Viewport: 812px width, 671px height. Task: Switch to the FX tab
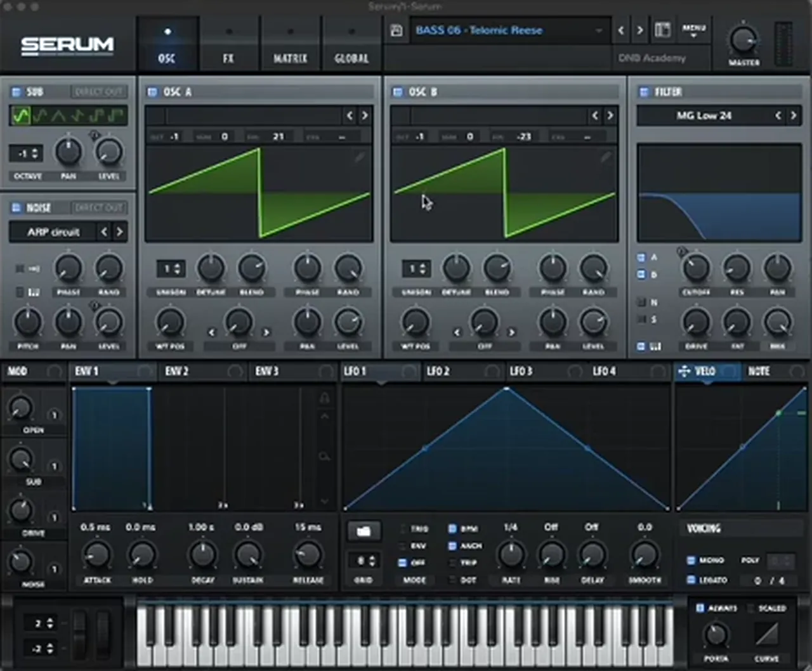pos(228,44)
